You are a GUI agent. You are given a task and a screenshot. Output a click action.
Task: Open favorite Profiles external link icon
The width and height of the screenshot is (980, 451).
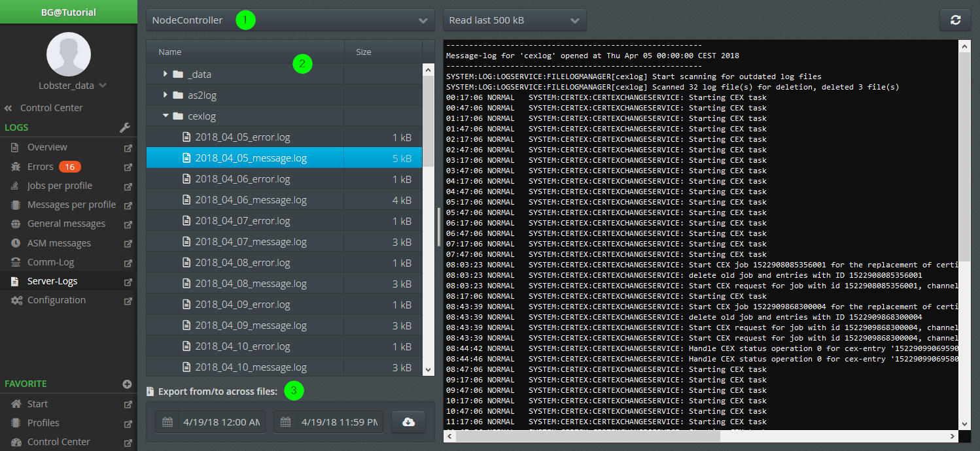(x=128, y=424)
